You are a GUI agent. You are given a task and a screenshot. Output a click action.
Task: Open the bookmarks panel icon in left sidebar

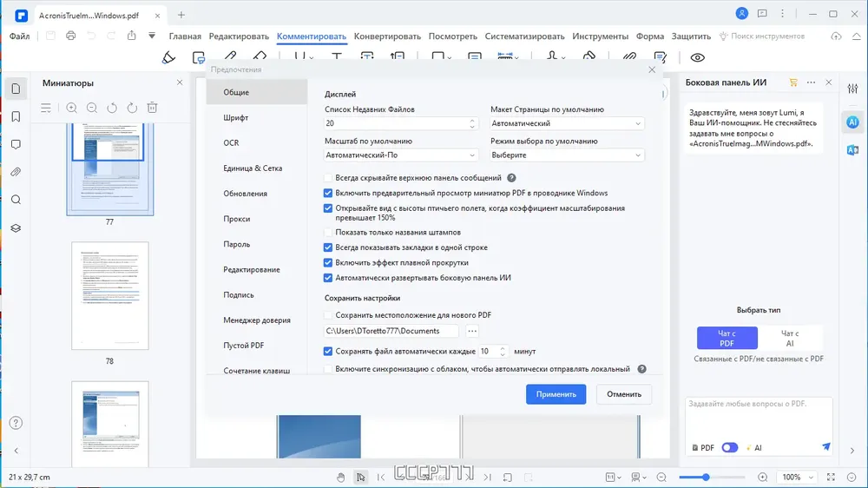point(16,116)
